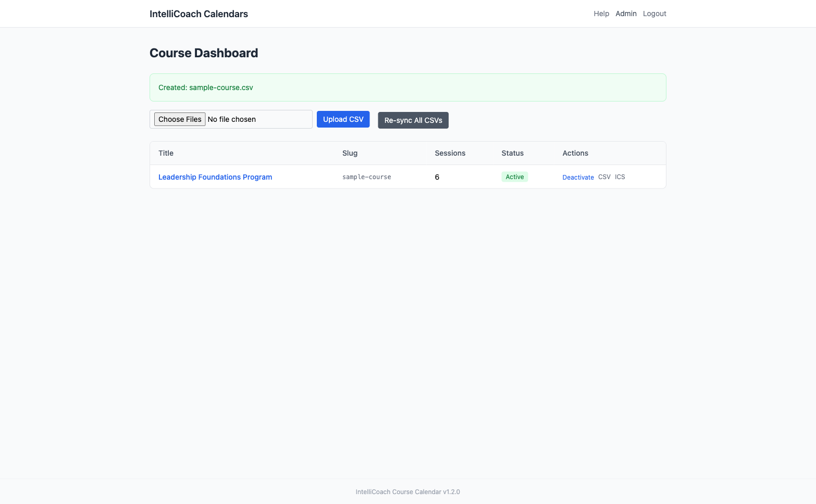
Task: Open the Leadership Foundations Program course
Action: click(215, 177)
